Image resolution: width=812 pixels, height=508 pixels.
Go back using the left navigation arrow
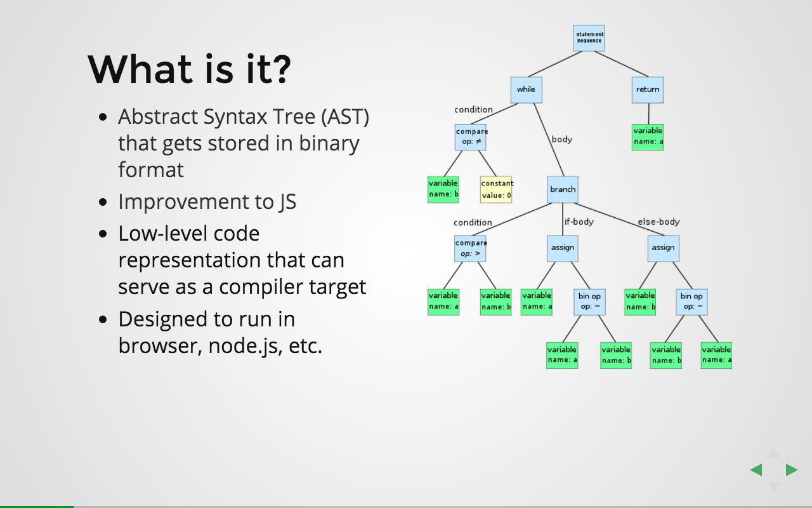756,470
